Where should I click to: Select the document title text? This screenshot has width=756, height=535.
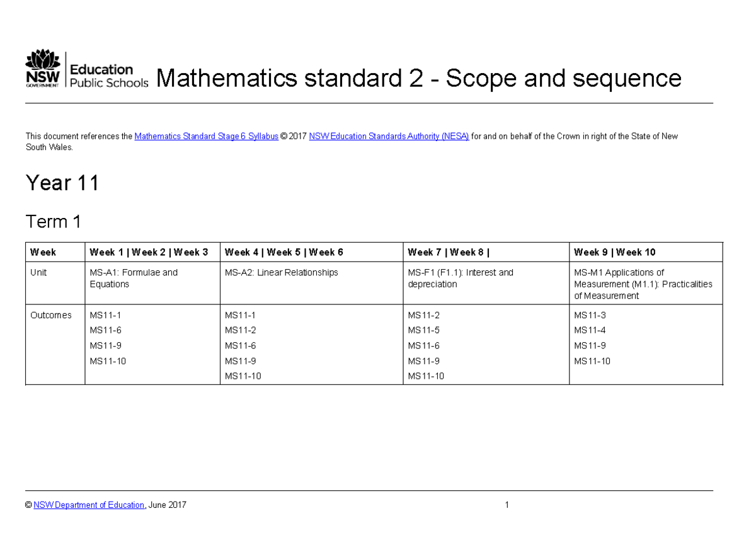click(x=418, y=78)
